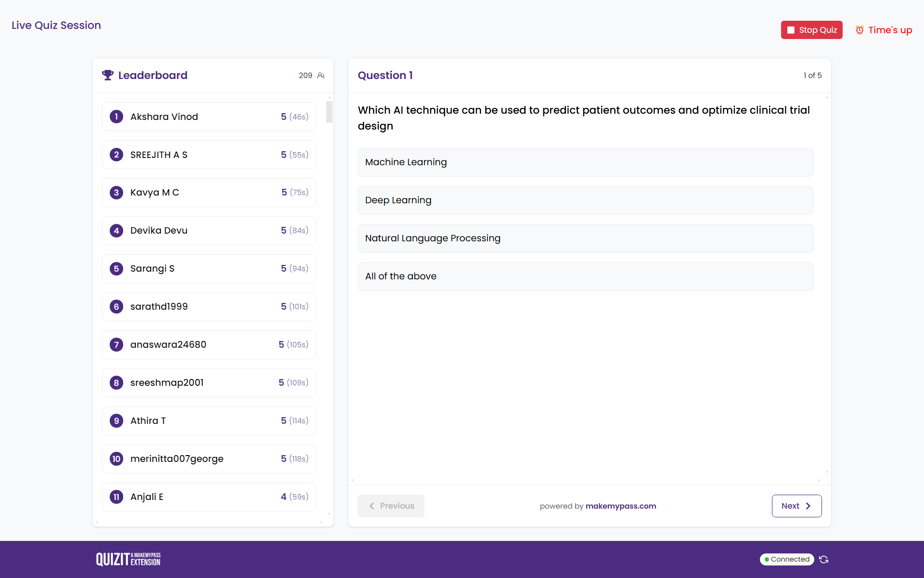Click the Live Quiz Session title

[56, 25]
